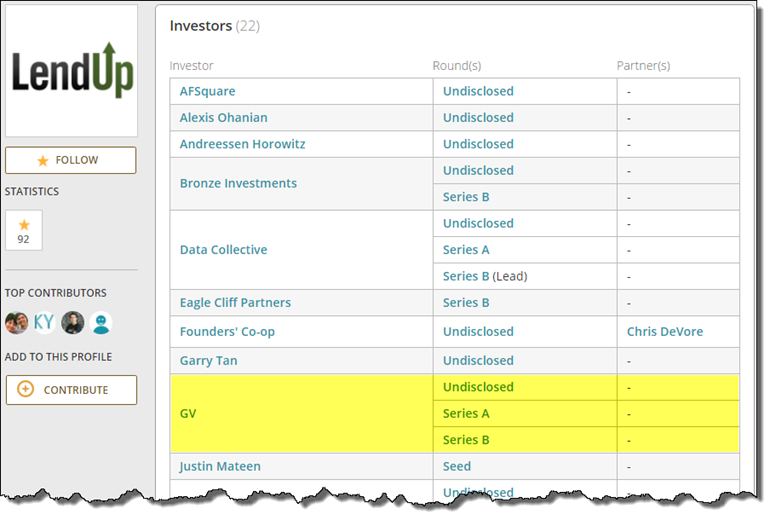Open the highlighted GV investor link

coord(188,413)
